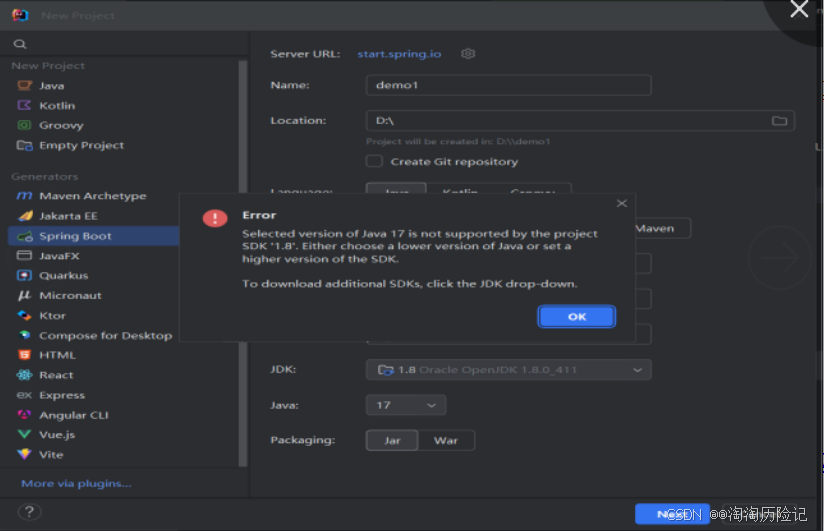824x531 pixels.
Task: Click the left panel vertical scrollbar
Action: [x=242, y=263]
